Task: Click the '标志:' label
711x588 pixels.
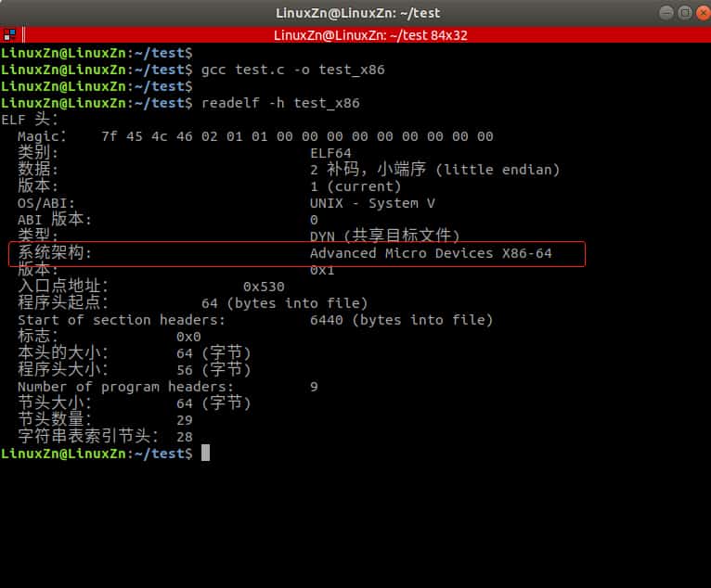Action: pos(38,336)
